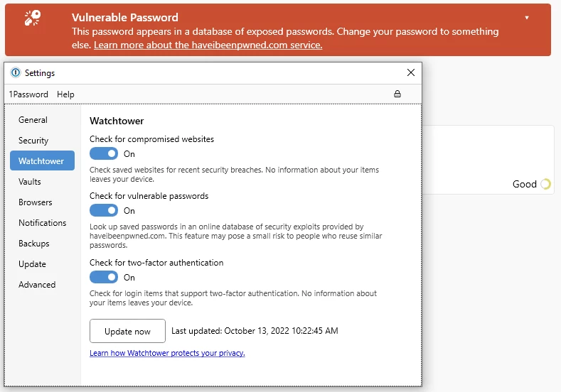Toggle Check for compromised websites switch
561x392 pixels.
click(104, 153)
